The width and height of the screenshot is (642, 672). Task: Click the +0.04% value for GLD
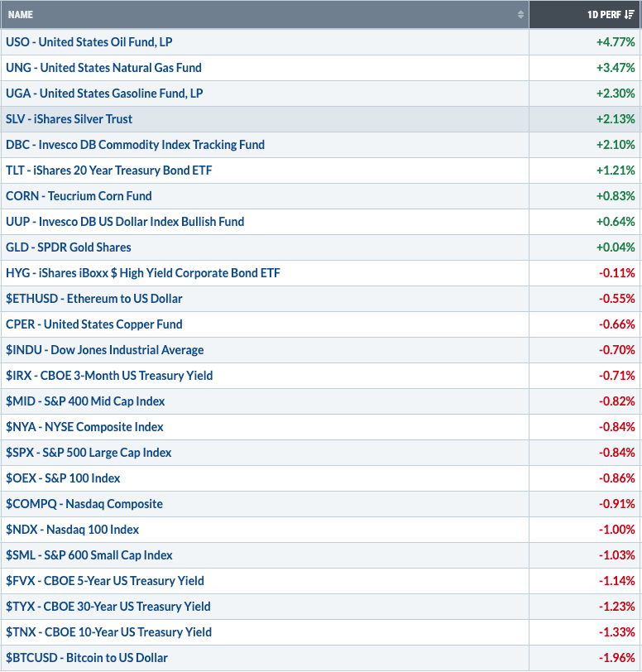click(616, 247)
